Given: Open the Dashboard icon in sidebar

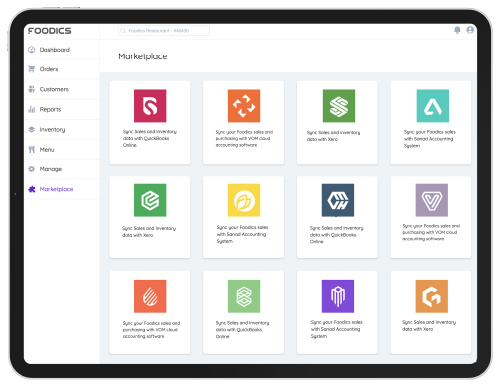Looking at the screenshot, I should pyautogui.click(x=32, y=50).
